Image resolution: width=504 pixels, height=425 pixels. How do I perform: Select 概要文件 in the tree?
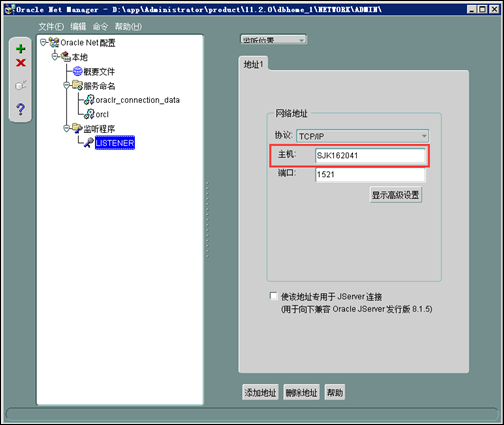point(99,71)
